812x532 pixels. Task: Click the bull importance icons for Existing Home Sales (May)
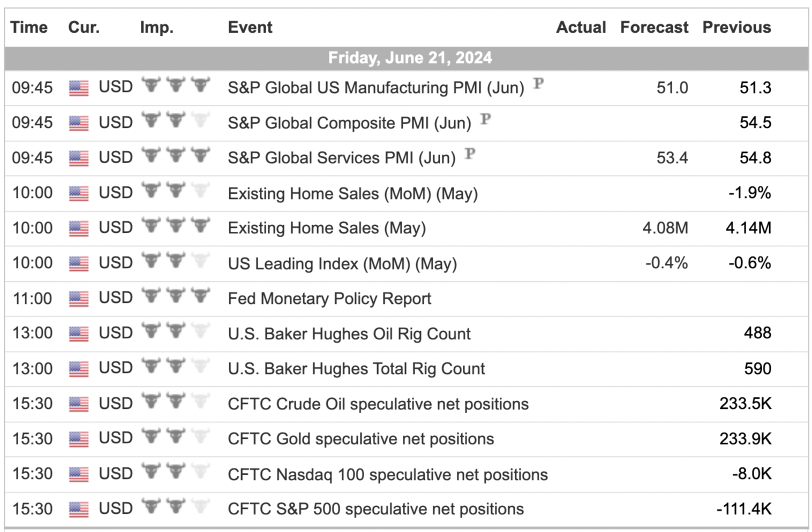[x=176, y=226]
